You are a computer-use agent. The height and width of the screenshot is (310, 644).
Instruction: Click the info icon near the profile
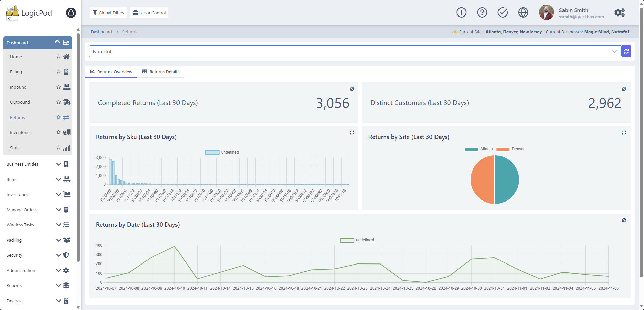tap(461, 12)
